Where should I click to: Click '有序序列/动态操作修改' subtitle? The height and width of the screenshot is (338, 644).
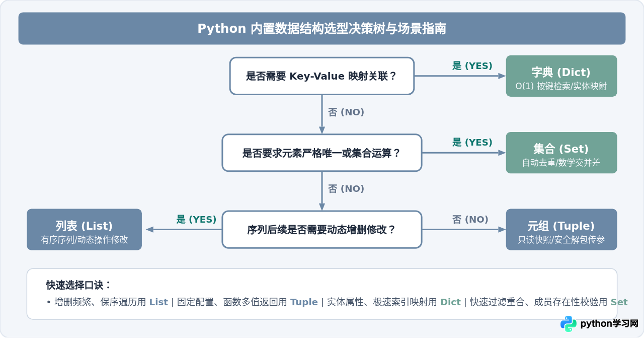(84, 240)
